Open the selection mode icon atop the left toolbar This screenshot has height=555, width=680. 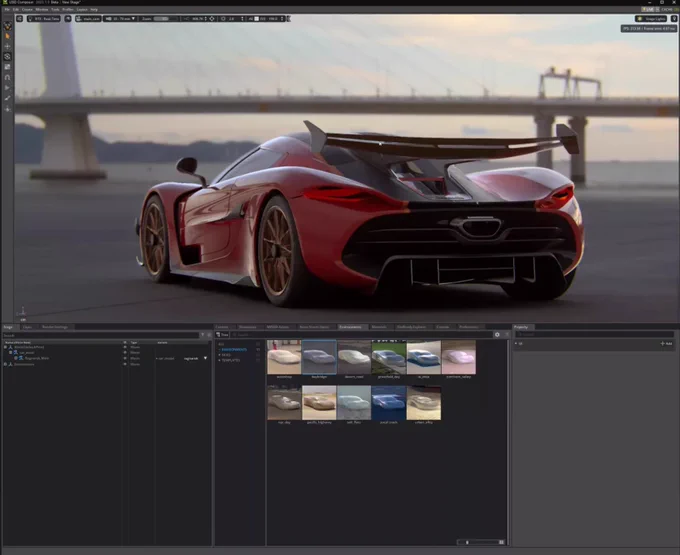pyautogui.click(x=7, y=26)
